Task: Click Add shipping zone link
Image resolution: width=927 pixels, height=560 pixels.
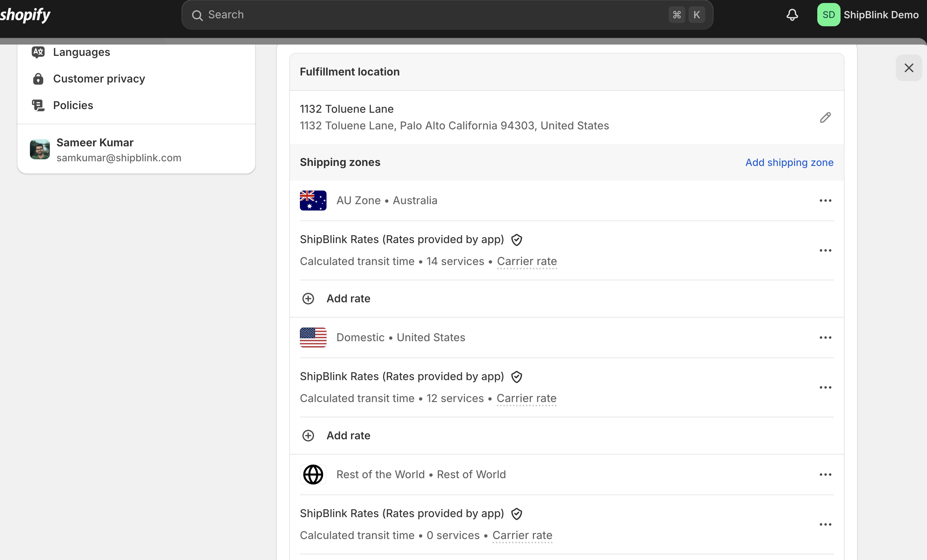Action: 789,162
